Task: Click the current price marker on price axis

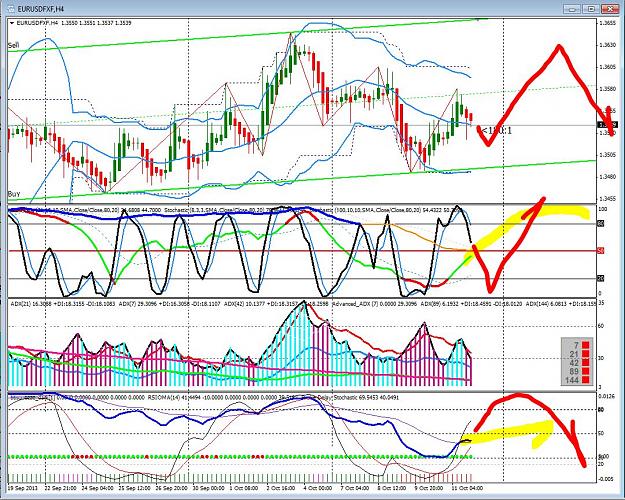Action: (x=608, y=125)
